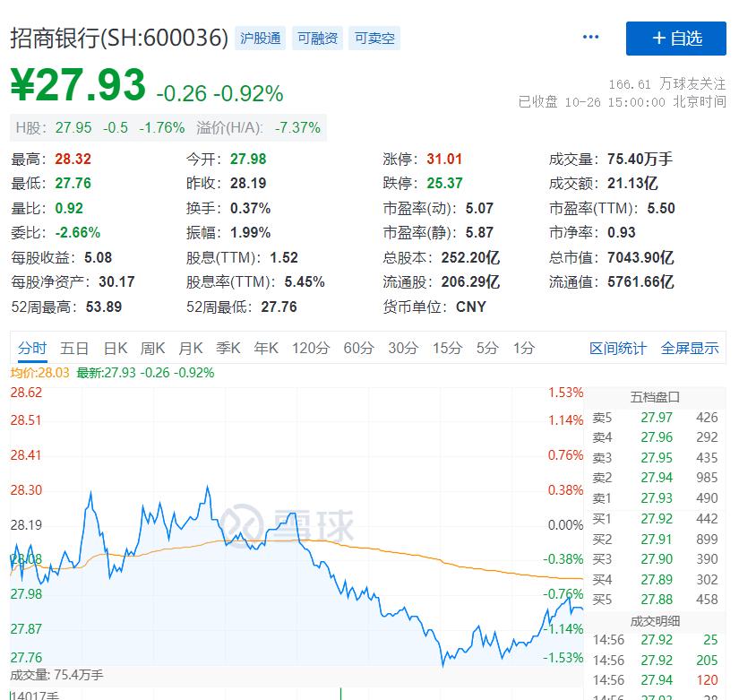Click the 涨停 value 31.01
This screenshot has height=700, width=739.
(444, 159)
